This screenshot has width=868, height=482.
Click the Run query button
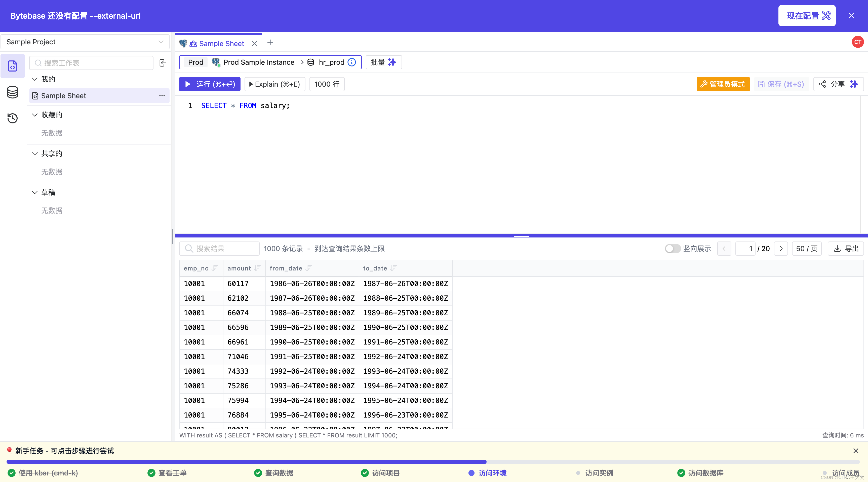209,84
